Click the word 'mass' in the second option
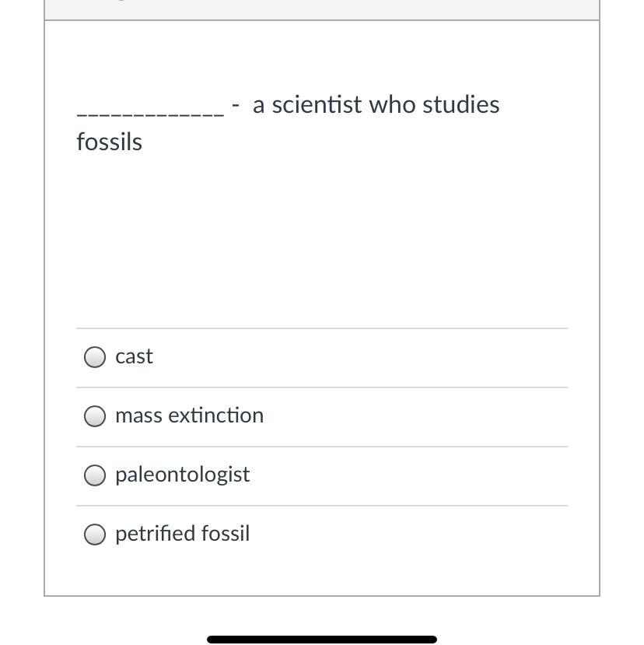Image resolution: width=644 pixels, height=645 pixels. [137, 415]
